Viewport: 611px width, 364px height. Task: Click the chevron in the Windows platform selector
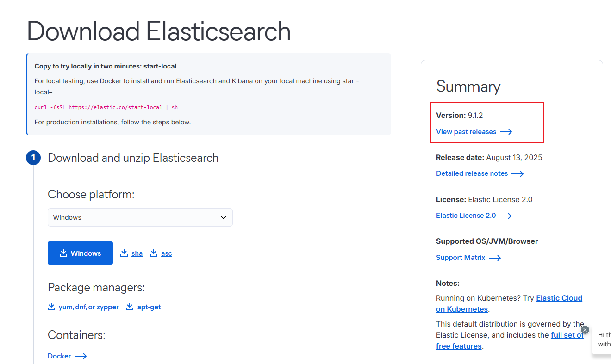224,217
